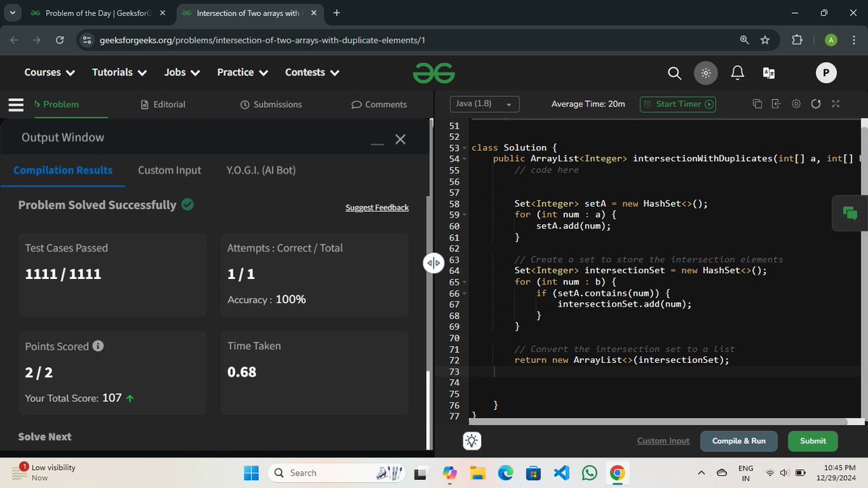Image resolution: width=868 pixels, height=488 pixels.
Task: Open the green chat bubble widget
Action: 850,213
